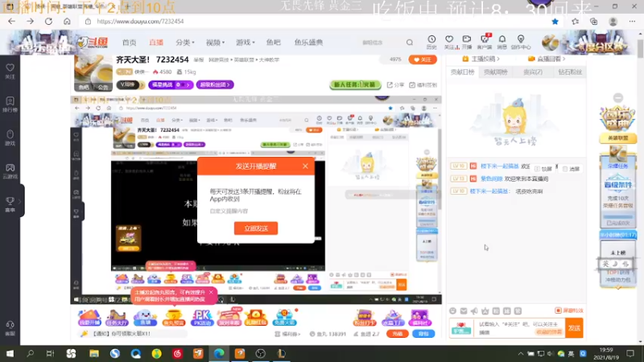
Task: Reload the page with browser refresh button
Action: click(x=48, y=22)
